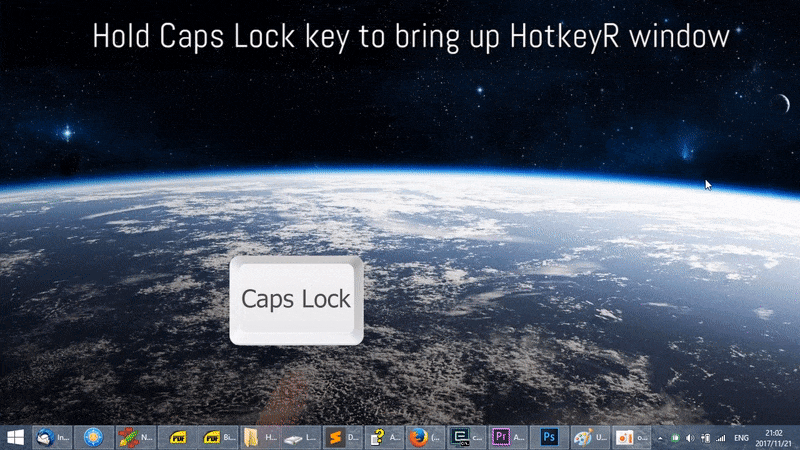Click the green tray icon
The width and height of the screenshot is (800, 450).
675,438
